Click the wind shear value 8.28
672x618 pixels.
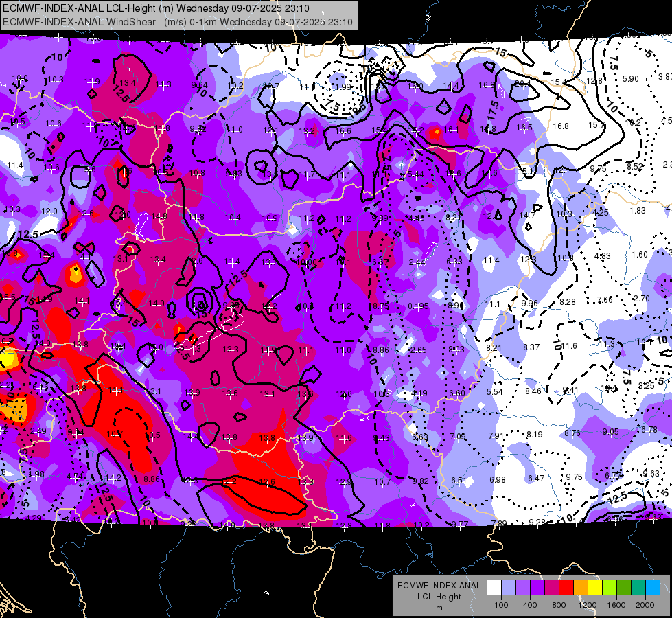pyautogui.click(x=568, y=302)
